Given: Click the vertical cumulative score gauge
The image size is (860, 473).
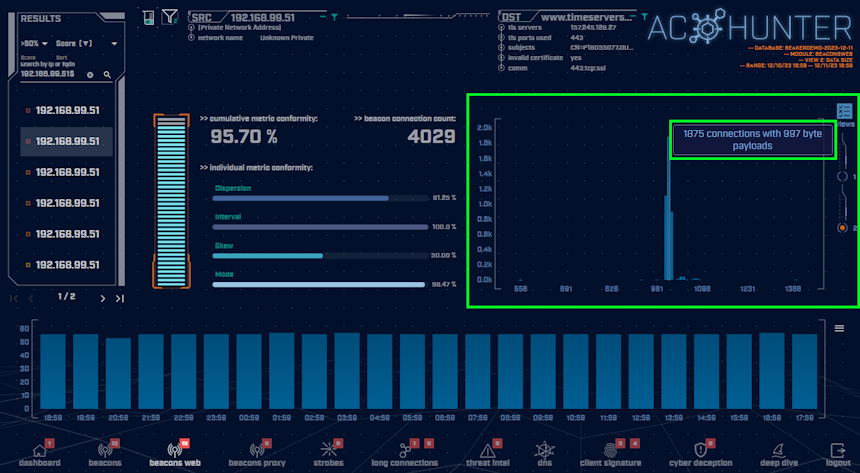Looking at the screenshot, I should coord(171,201).
